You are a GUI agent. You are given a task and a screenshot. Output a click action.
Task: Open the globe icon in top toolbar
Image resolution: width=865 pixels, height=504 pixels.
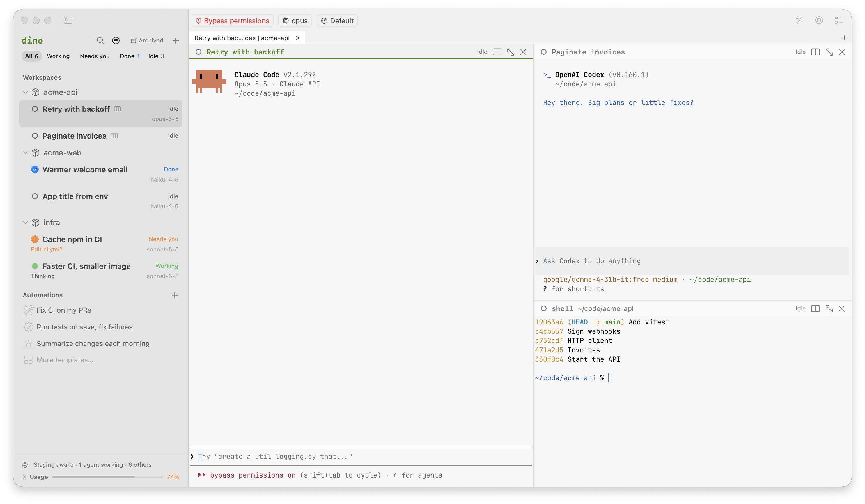click(819, 20)
